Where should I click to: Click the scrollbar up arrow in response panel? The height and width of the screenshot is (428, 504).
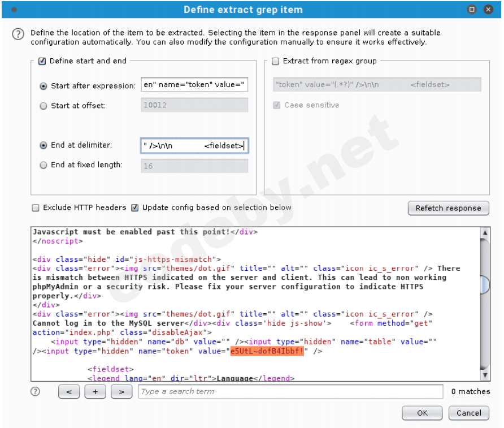pos(485,232)
